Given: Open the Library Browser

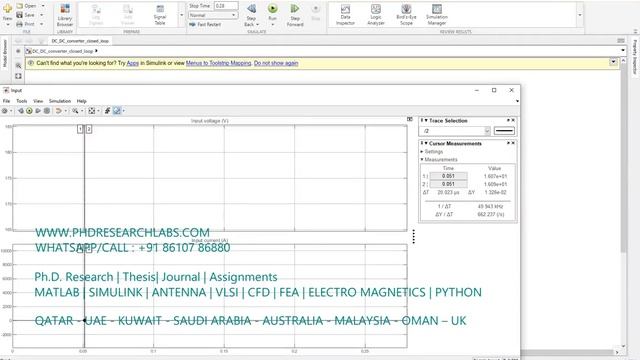Looking at the screenshot, I should click(x=64, y=15).
